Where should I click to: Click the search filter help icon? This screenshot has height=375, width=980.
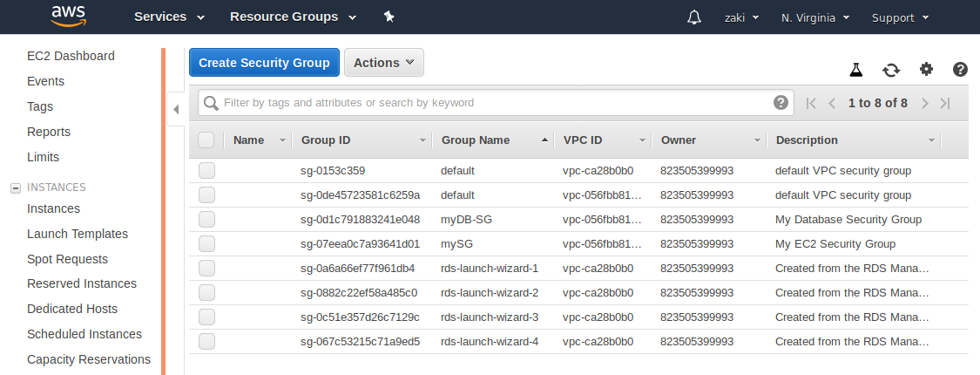coord(781,102)
